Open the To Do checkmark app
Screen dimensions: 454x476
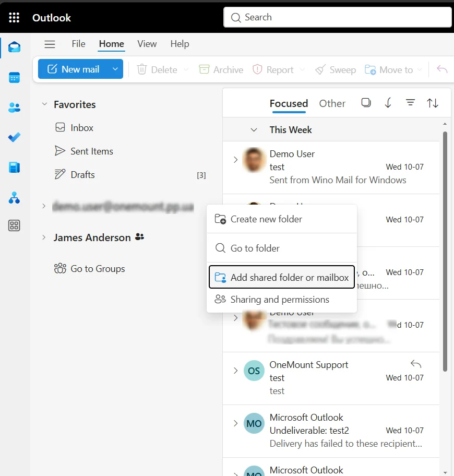(14, 137)
